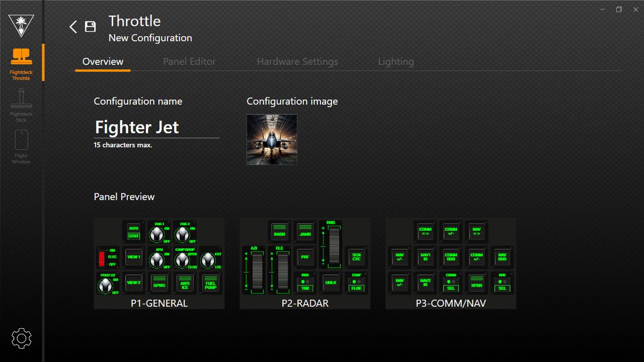The height and width of the screenshot is (362, 644).
Task: Toggle the red ELEC on/off switch
Action: point(108,257)
